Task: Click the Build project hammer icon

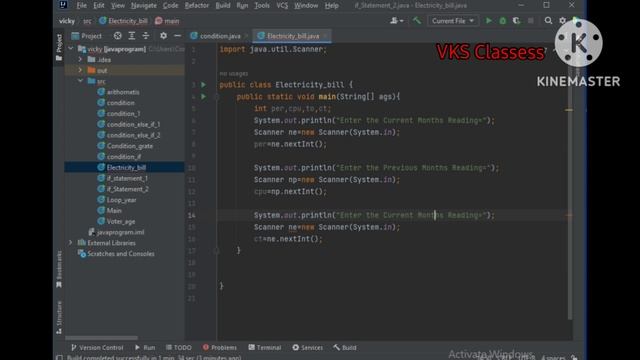Action: pos(417,20)
